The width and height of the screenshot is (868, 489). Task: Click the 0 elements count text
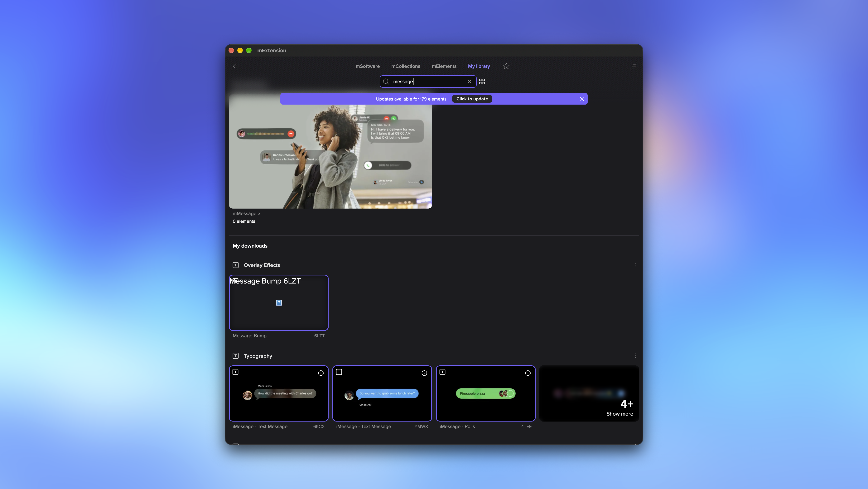[244, 221]
